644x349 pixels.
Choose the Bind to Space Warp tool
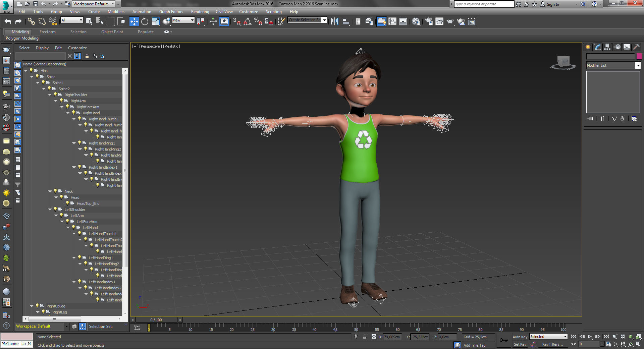(x=53, y=21)
